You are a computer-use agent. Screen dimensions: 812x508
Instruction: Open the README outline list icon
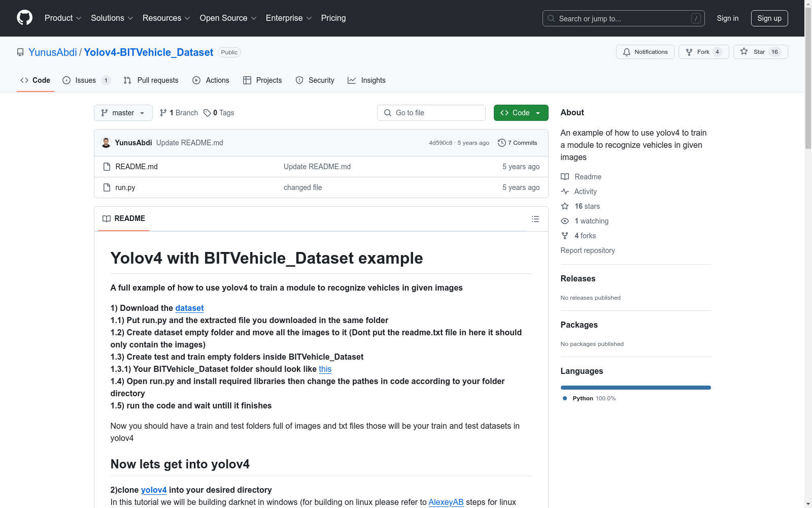click(535, 219)
